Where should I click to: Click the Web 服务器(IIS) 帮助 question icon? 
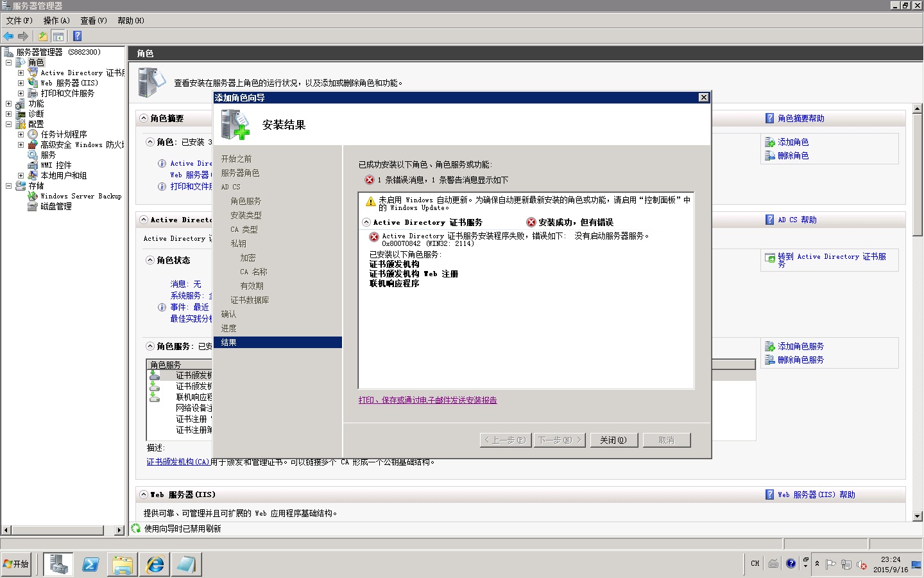click(770, 495)
